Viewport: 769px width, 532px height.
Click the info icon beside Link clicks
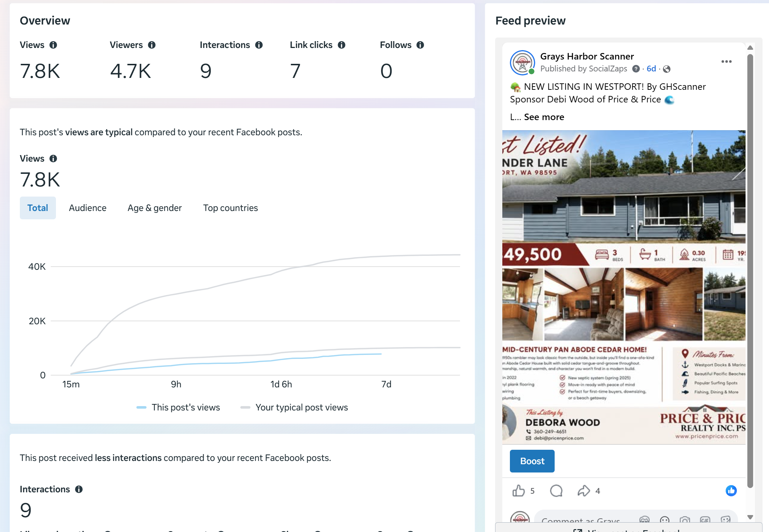click(x=341, y=45)
